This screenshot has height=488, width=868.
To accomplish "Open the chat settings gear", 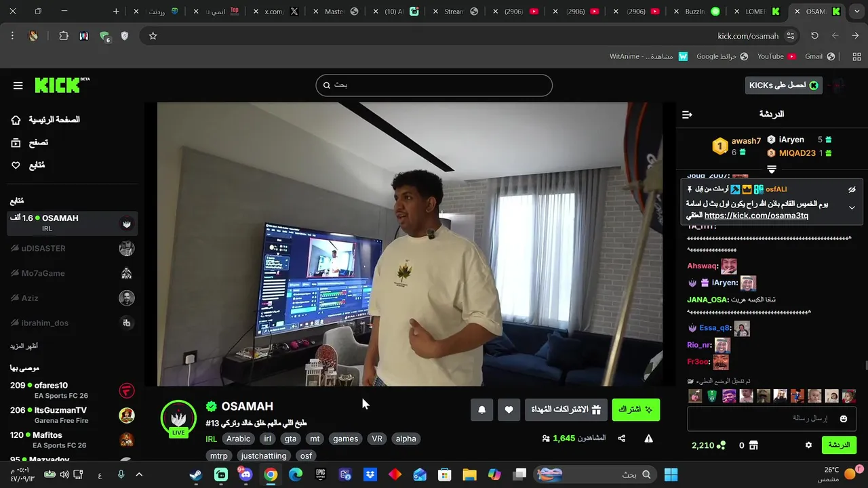I will click(x=808, y=445).
